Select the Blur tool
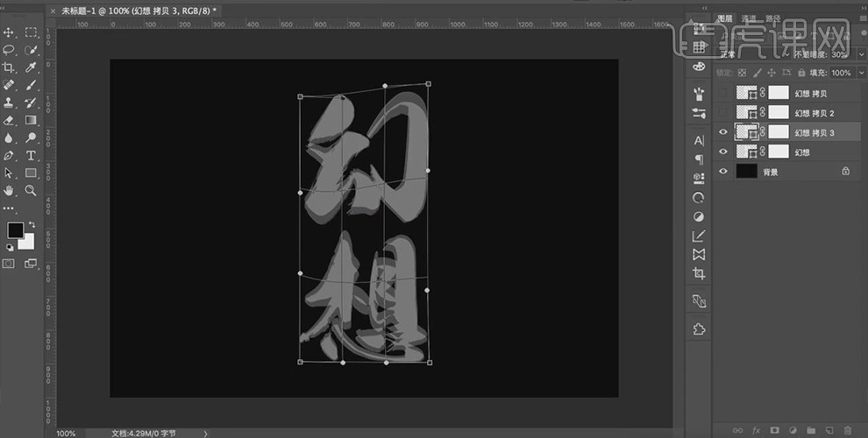The height and width of the screenshot is (438, 868). (x=8, y=138)
